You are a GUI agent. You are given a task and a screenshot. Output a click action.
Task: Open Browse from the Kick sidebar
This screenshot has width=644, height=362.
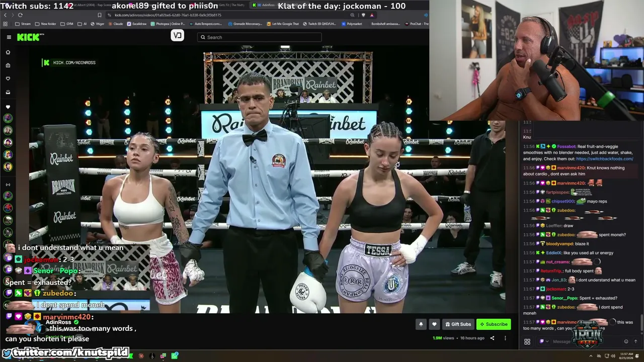point(8,65)
